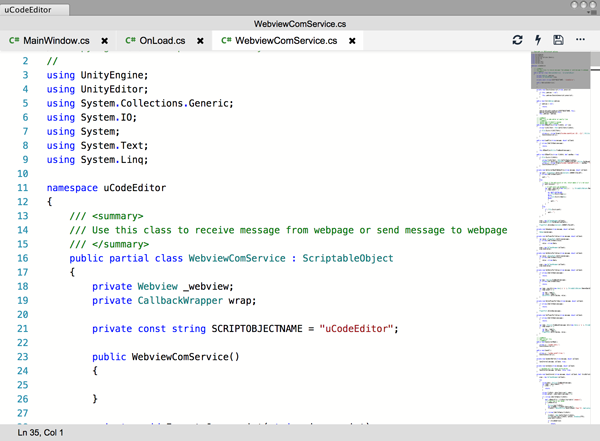Click the 'WebviewComService' class name on line 16
600x441 pixels.
pos(237,258)
